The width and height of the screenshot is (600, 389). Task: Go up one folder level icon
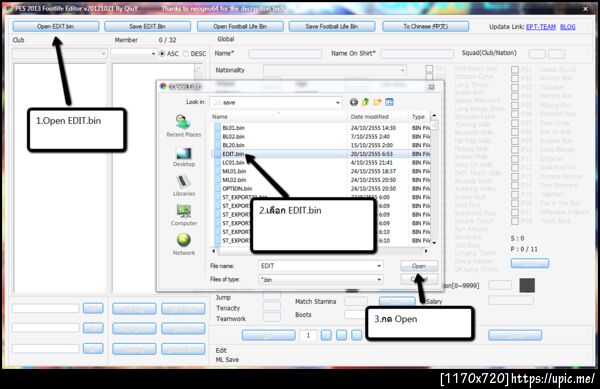[365, 102]
